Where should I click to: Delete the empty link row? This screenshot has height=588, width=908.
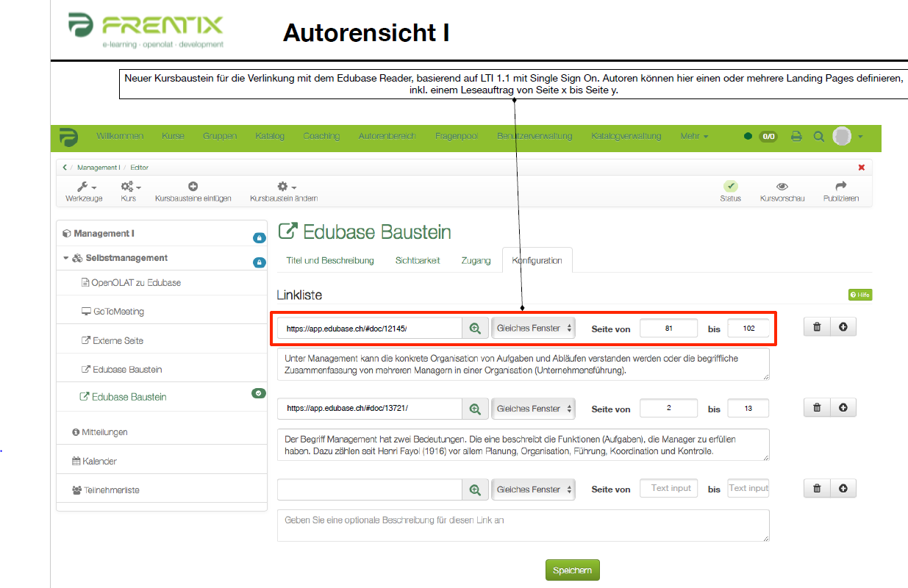[x=817, y=488]
